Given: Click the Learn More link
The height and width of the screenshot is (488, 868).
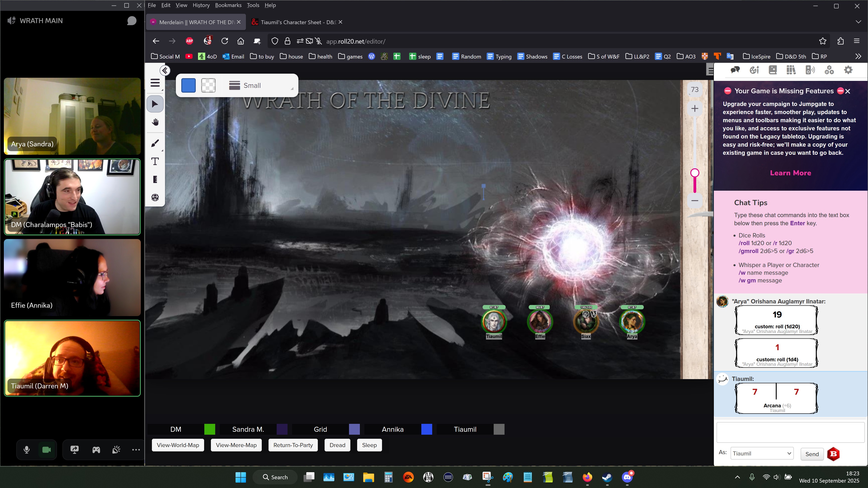Looking at the screenshot, I should pyautogui.click(x=790, y=173).
